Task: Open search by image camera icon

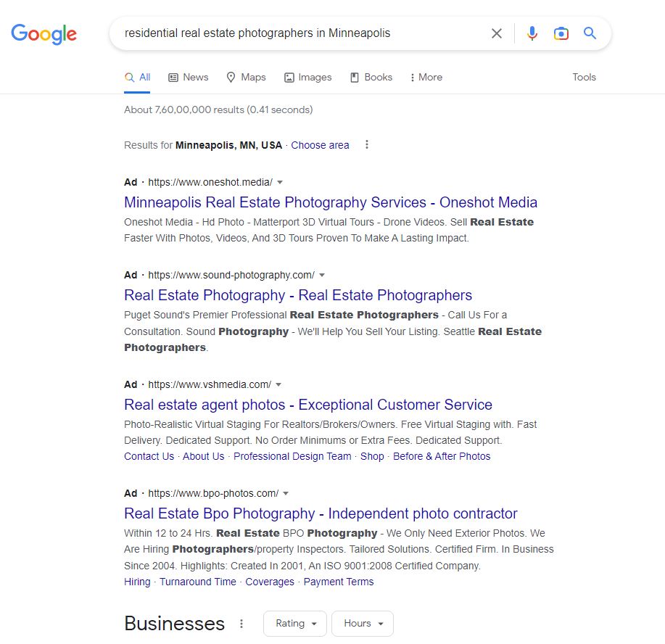Action: [561, 33]
